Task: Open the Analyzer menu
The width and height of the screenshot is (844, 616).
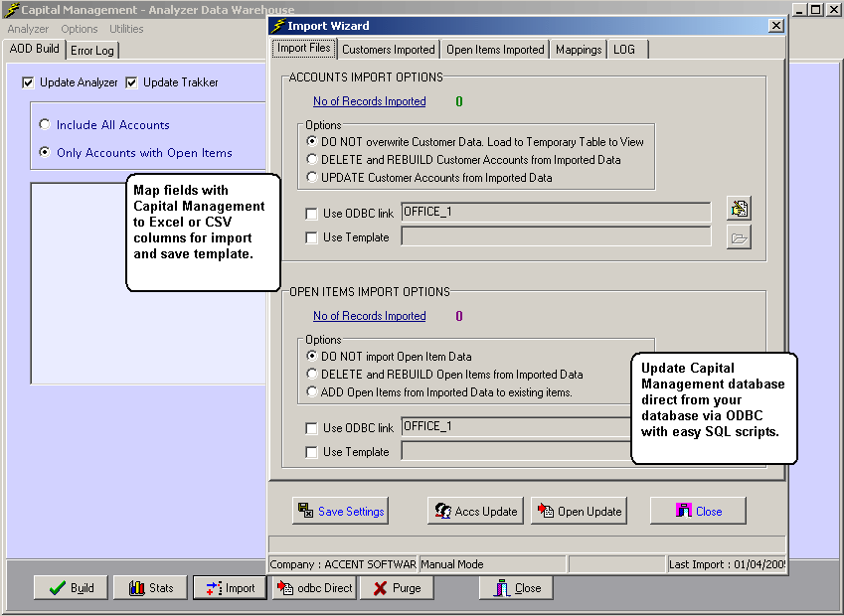Action: coord(28,29)
